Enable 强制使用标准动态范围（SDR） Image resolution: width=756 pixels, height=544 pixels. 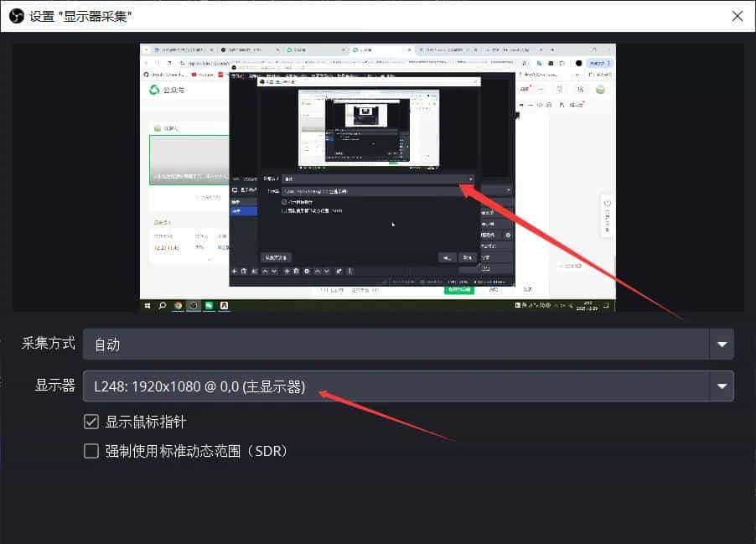tap(91, 451)
